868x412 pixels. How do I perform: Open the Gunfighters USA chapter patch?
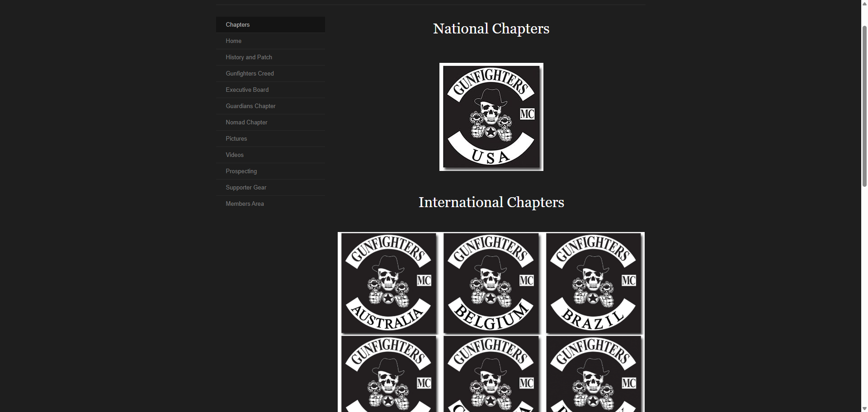coord(491,117)
